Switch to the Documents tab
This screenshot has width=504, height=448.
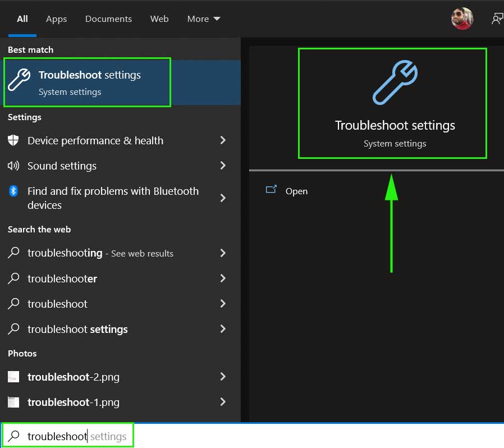click(x=108, y=19)
